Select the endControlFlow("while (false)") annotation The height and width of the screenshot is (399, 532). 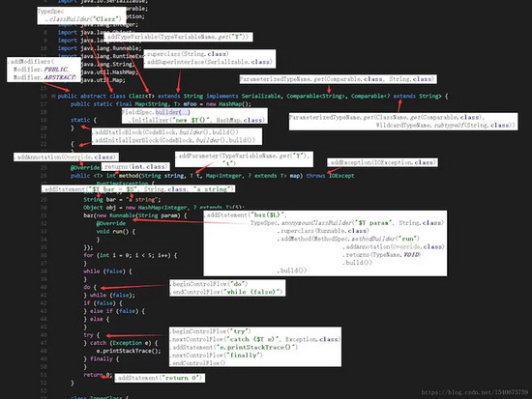tap(226, 292)
